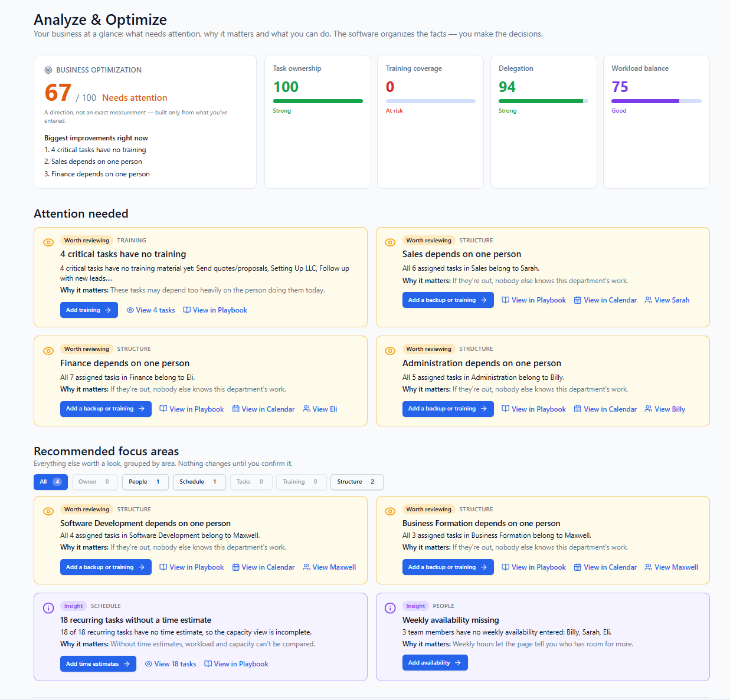Click the 'Insight' badge on Schedule card
Image resolution: width=730 pixels, height=700 pixels.
tap(74, 606)
